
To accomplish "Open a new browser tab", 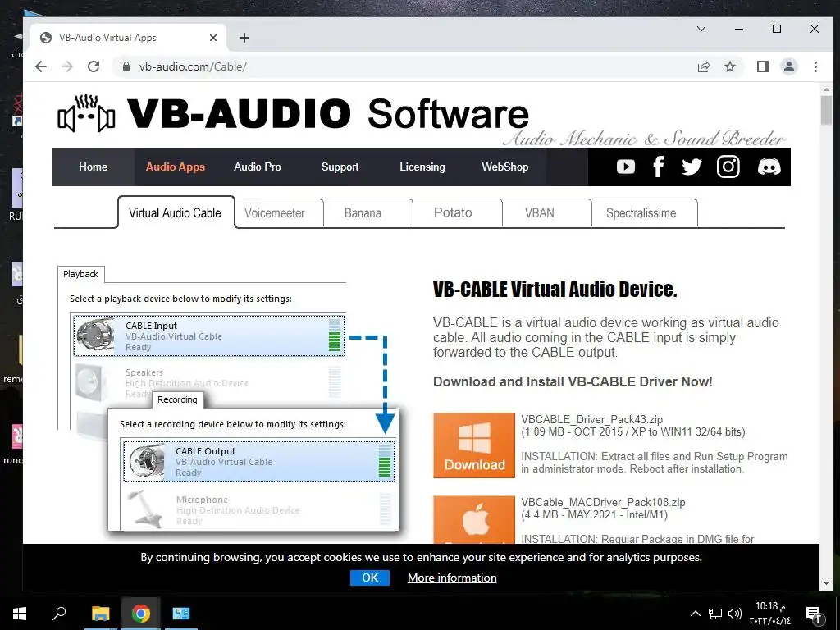I will pos(244,38).
